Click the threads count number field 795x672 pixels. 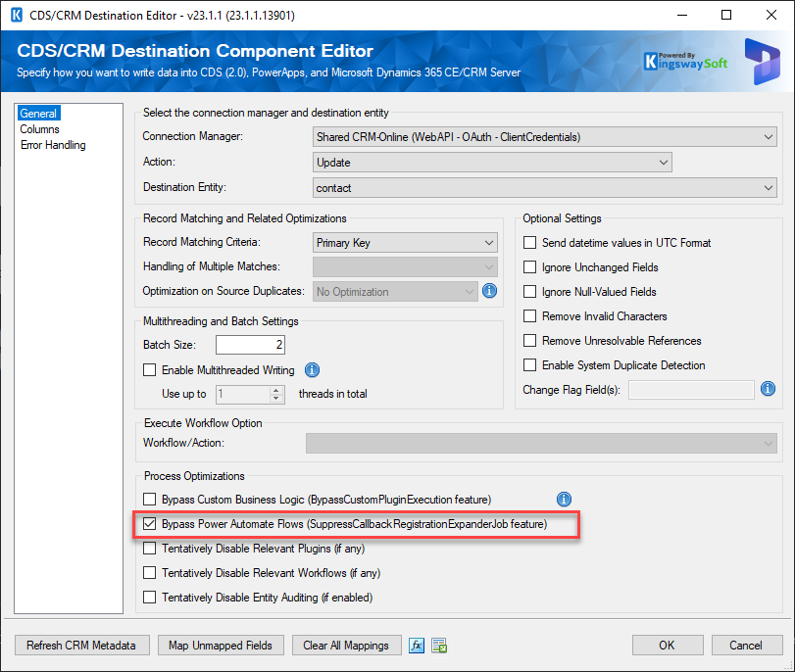coord(243,394)
